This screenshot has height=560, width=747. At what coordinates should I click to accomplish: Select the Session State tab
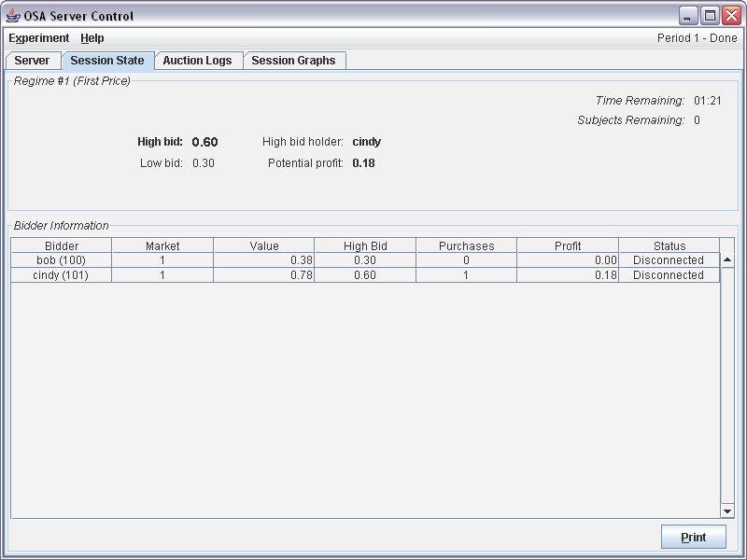coord(107,61)
